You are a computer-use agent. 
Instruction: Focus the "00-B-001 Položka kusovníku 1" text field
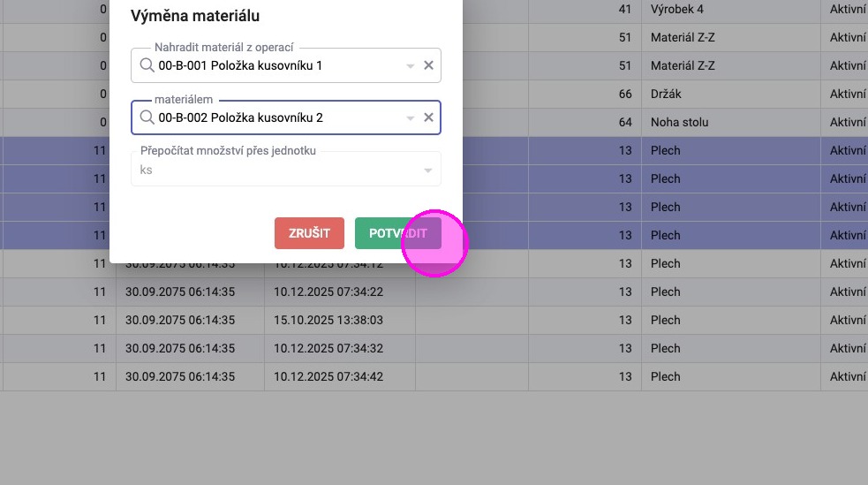tap(274, 65)
